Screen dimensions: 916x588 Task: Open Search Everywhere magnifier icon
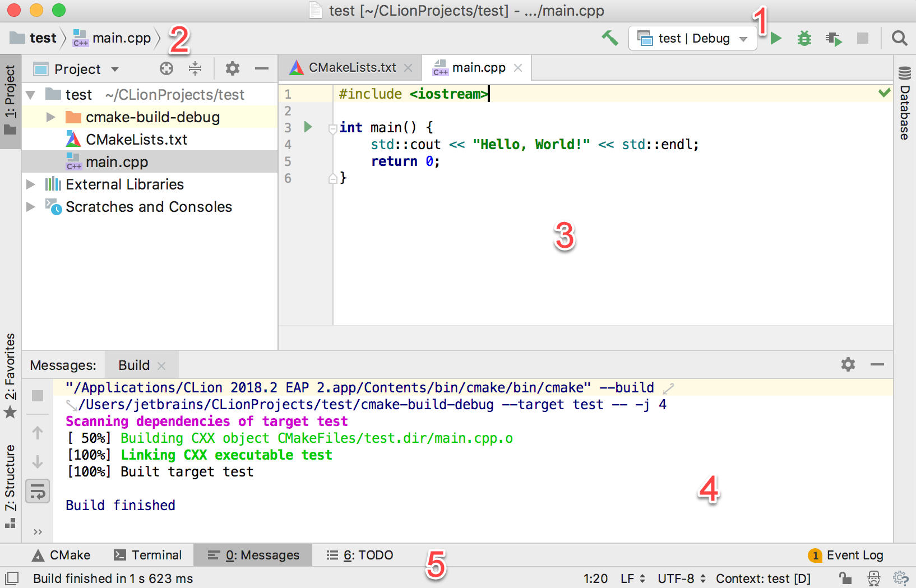click(899, 38)
